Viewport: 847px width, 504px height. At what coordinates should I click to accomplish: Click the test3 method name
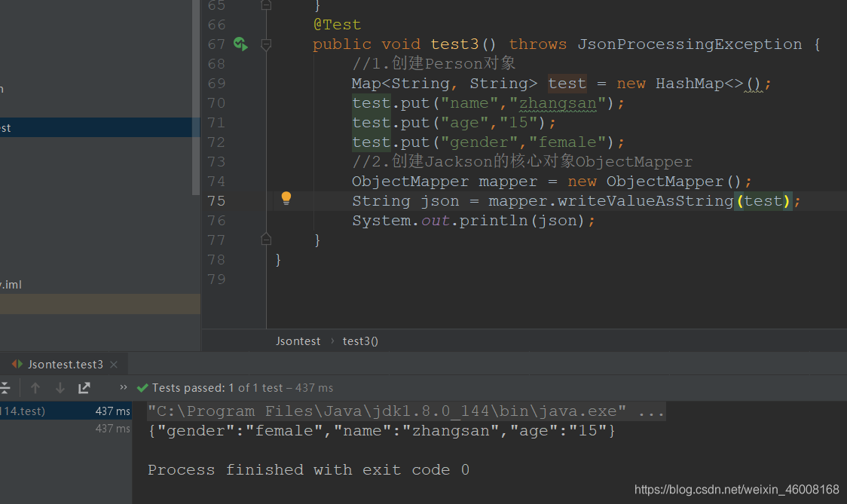(455, 44)
